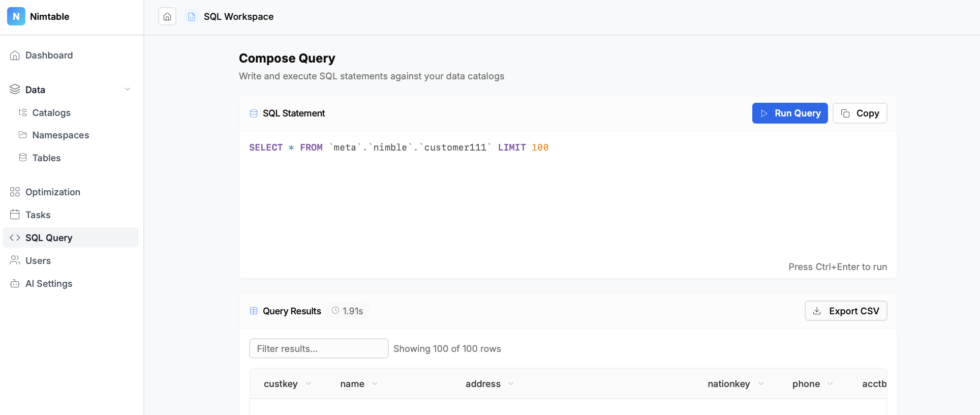Screen dimensions: 980x415
Task: Go to Namespaces in sidebar
Action: pyautogui.click(x=60, y=135)
